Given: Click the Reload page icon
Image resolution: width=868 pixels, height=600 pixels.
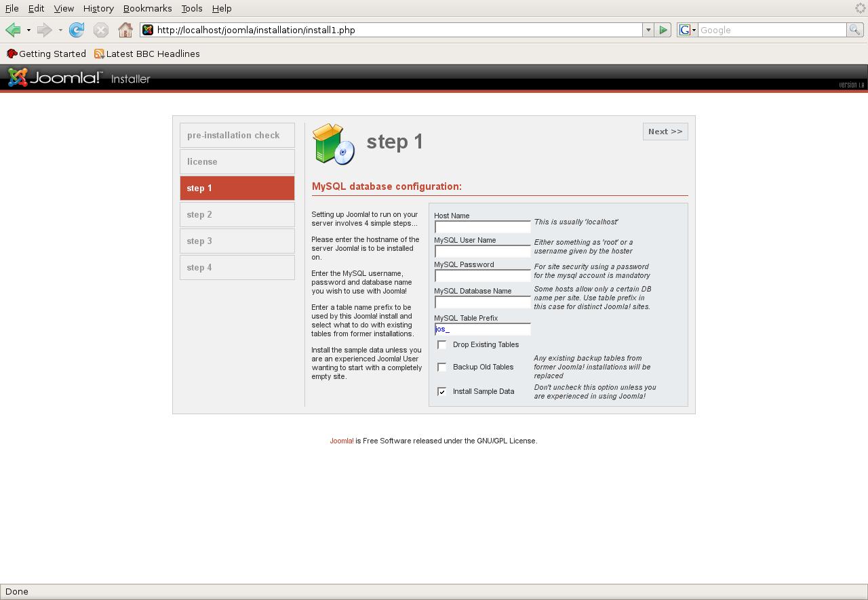Looking at the screenshot, I should (77, 30).
